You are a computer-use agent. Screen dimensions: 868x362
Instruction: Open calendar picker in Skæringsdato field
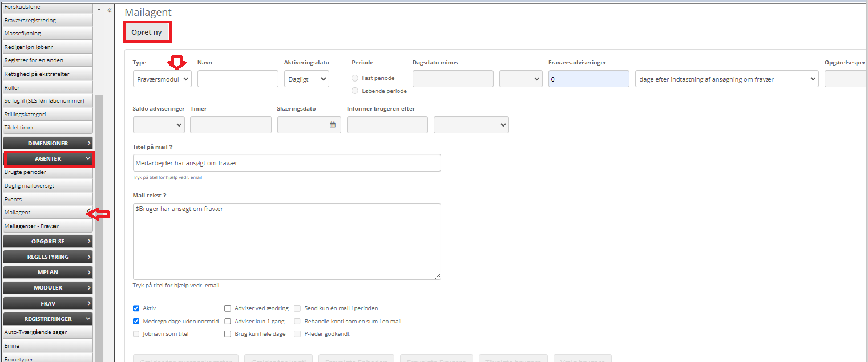coord(333,125)
